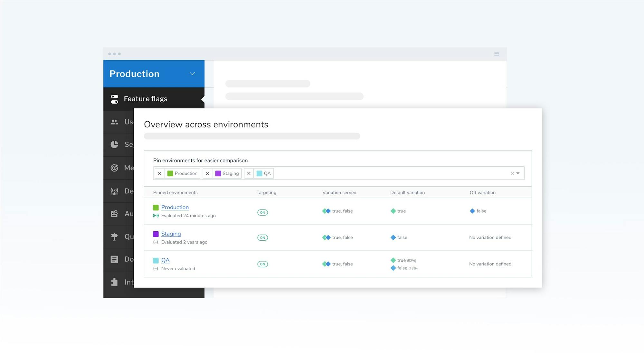Screen dimensions: 644x362
Task: Toggle QA targeting ON switch
Action: (x=262, y=264)
